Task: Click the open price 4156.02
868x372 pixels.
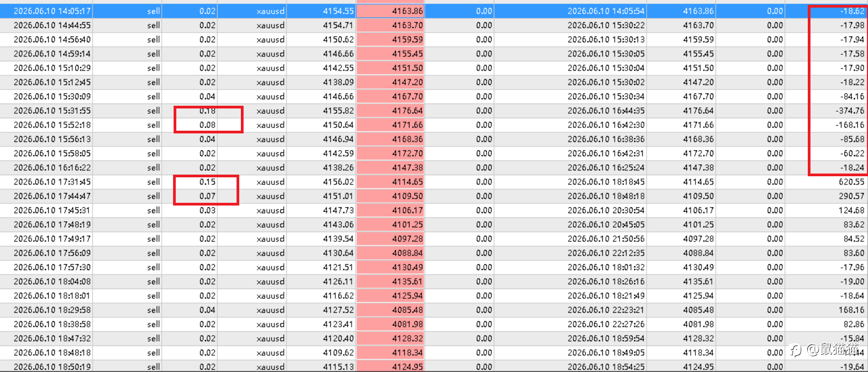Action: pos(338,182)
